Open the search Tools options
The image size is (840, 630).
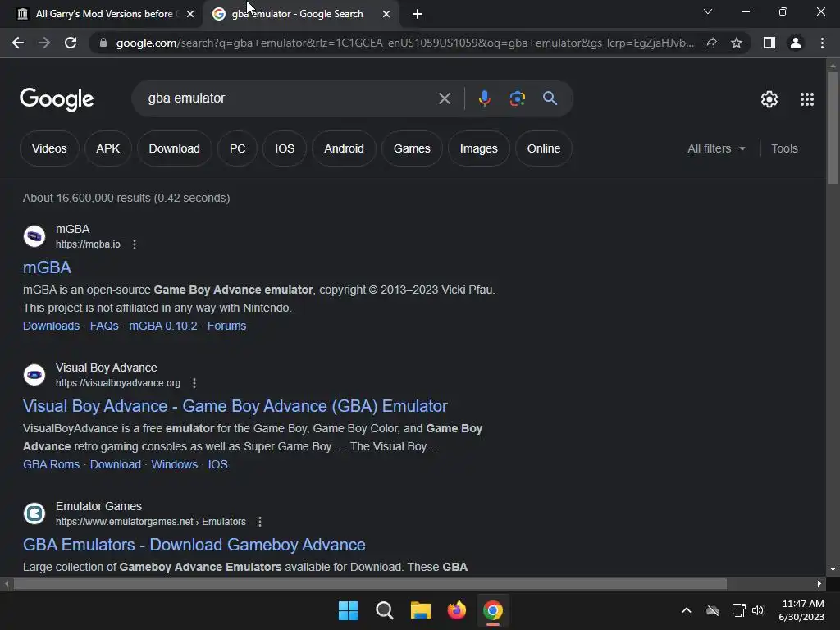tap(784, 148)
